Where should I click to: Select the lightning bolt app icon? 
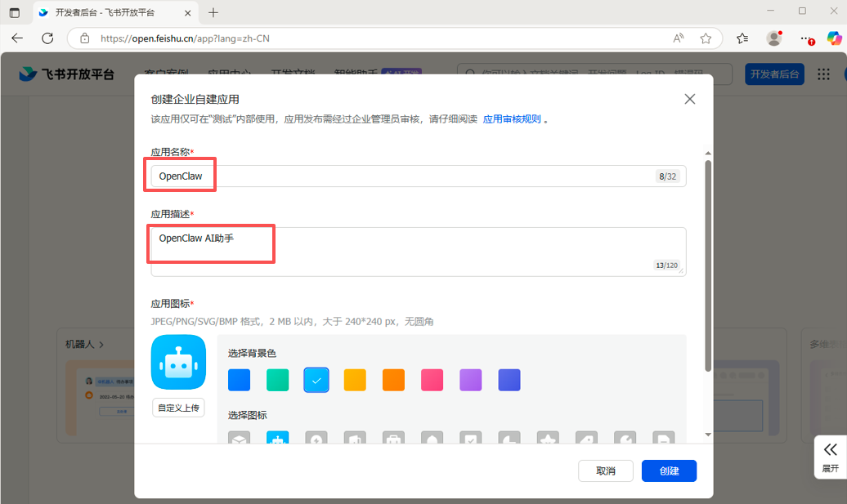point(316,439)
